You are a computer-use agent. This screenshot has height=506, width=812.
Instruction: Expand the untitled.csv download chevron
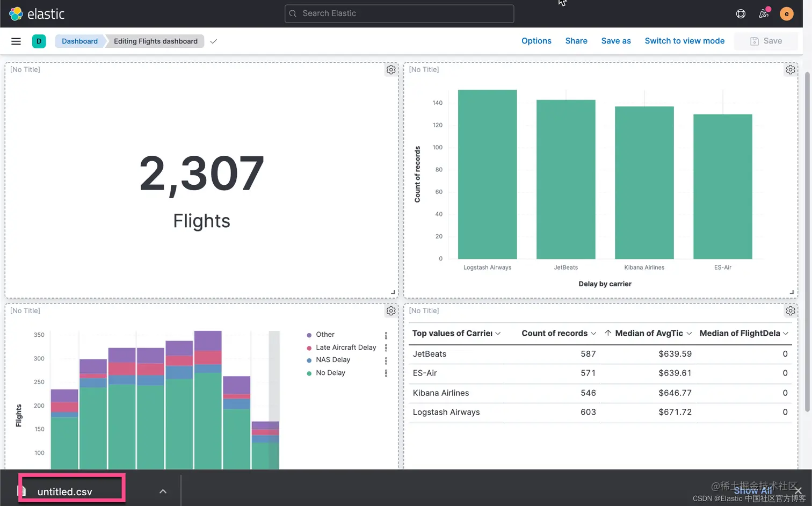coord(163,491)
